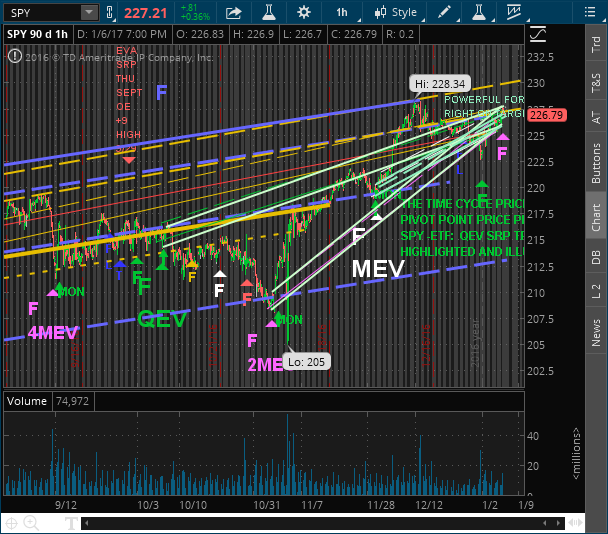The width and height of the screenshot is (608, 534).
Task: Click the SPY 90 d 1h chart title
Action: coord(37,34)
